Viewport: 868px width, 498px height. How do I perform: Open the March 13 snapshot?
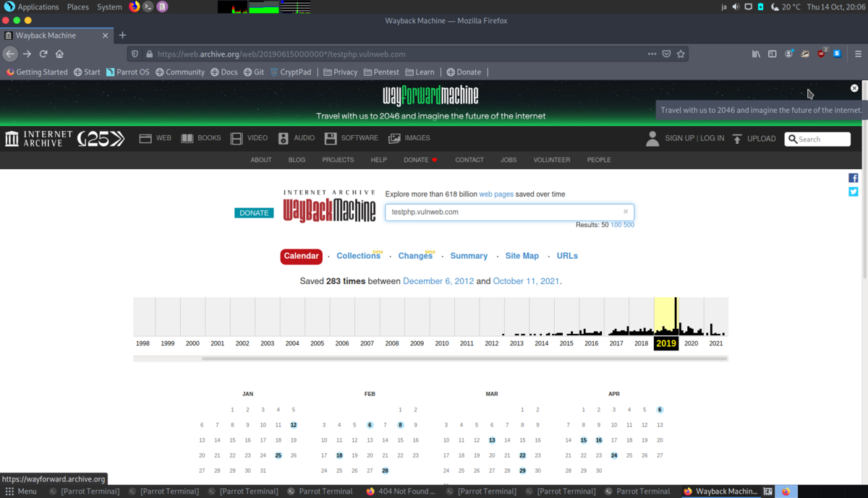coord(492,440)
